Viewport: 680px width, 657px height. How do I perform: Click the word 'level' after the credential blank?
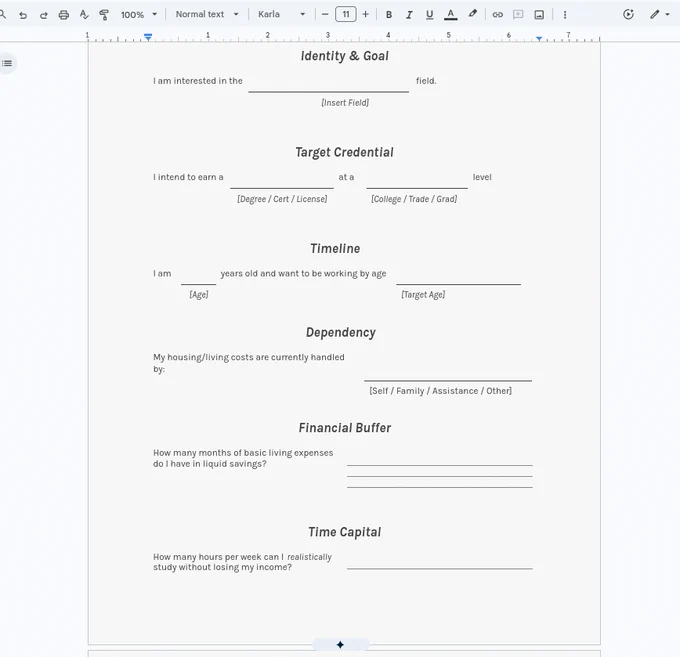(482, 177)
